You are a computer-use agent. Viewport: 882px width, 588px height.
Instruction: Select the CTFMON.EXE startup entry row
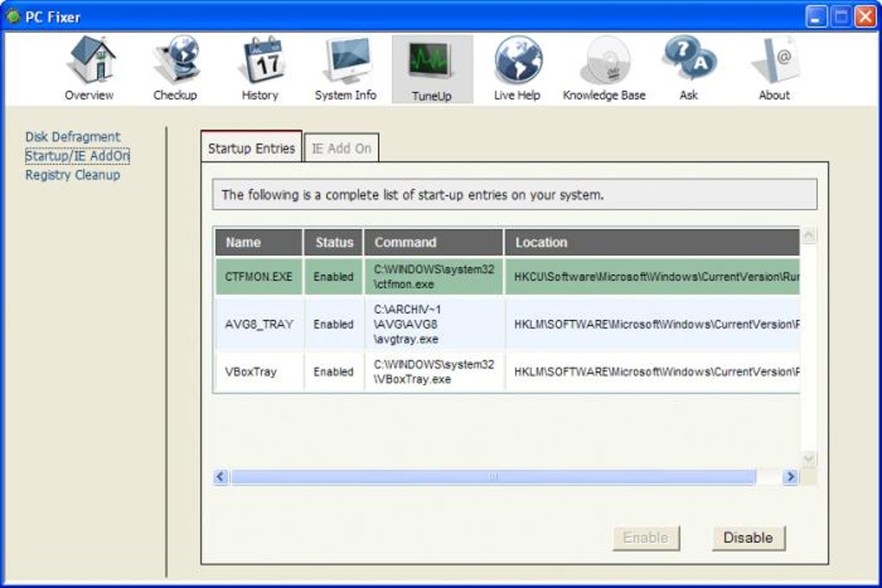point(259,277)
